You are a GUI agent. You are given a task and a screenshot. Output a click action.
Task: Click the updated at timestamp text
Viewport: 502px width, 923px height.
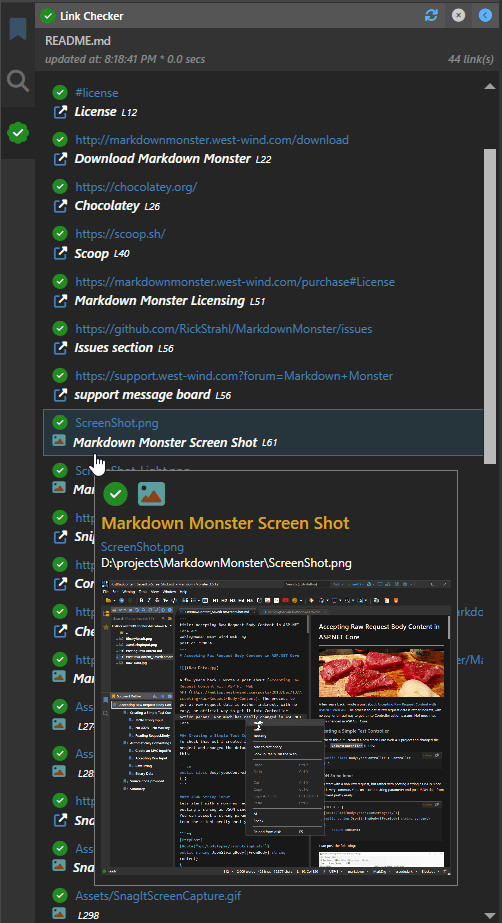(125, 59)
